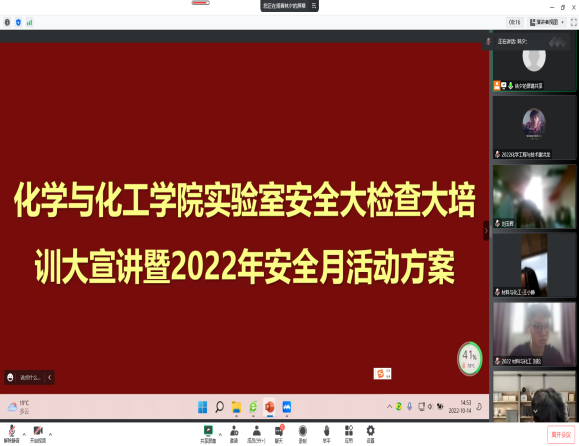
Task: Click the green network signal status icon
Action: (x=29, y=23)
